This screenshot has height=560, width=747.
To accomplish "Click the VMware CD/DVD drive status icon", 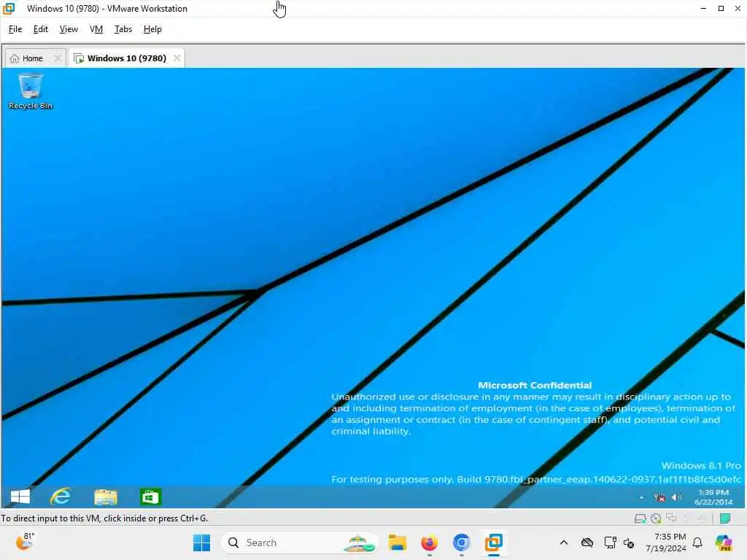I will point(656,518).
